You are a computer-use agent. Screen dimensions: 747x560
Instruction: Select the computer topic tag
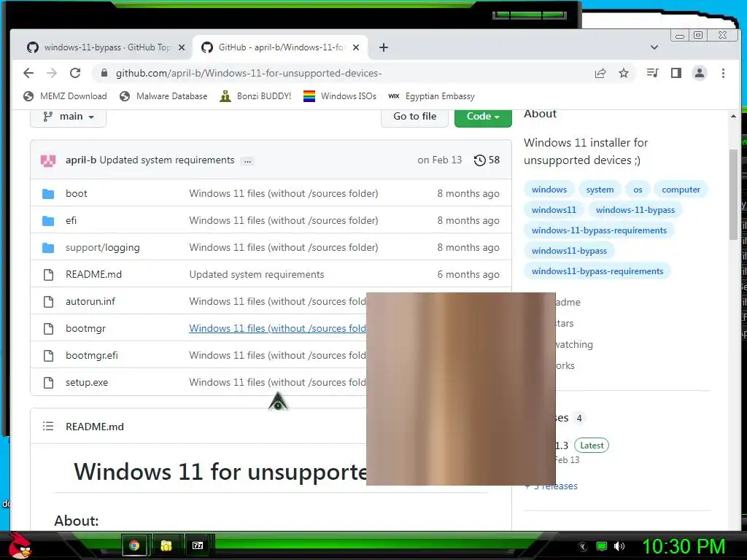click(x=681, y=190)
